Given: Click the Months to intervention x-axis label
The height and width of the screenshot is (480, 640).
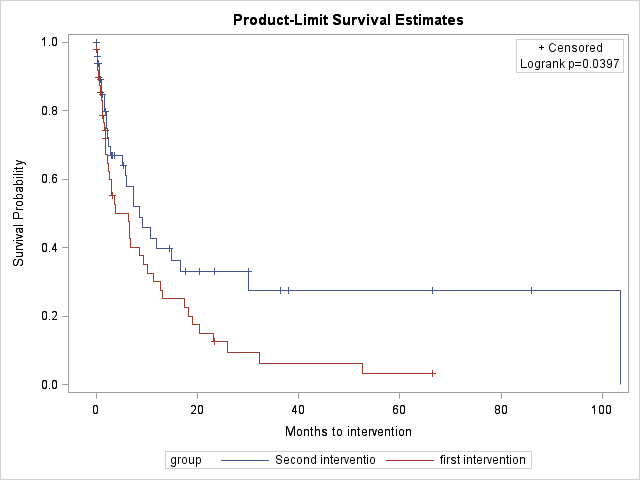Looking at the screenshot, I should click(348, 431).
